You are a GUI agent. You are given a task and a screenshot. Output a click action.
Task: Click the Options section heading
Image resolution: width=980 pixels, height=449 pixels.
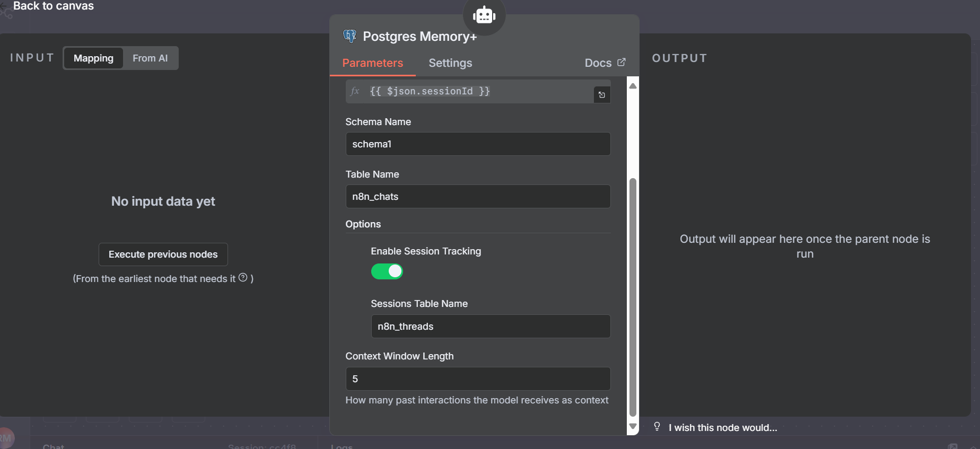click(363, 224)
